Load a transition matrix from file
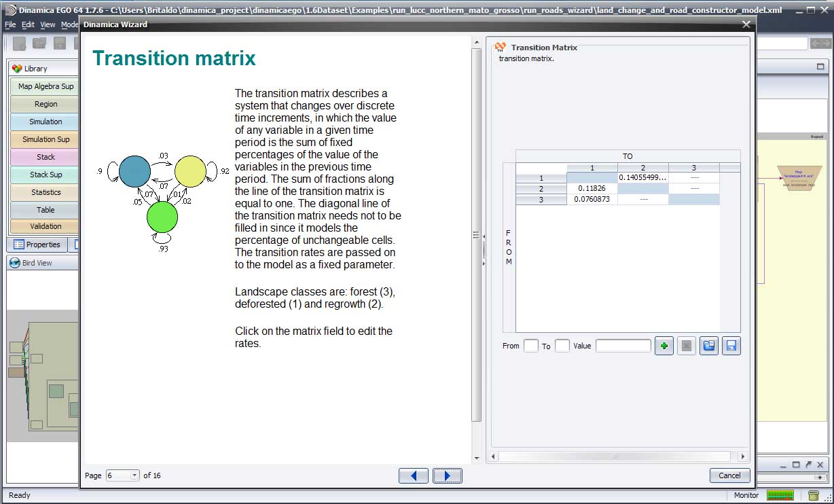The width and height of the screenshot is (834, 504). click(x=709, y=346)
